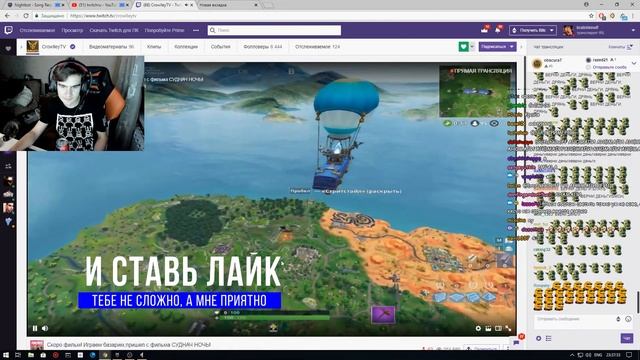
Task: Click the Комнаты rooms icon in chat header
Action: point(629,47)
